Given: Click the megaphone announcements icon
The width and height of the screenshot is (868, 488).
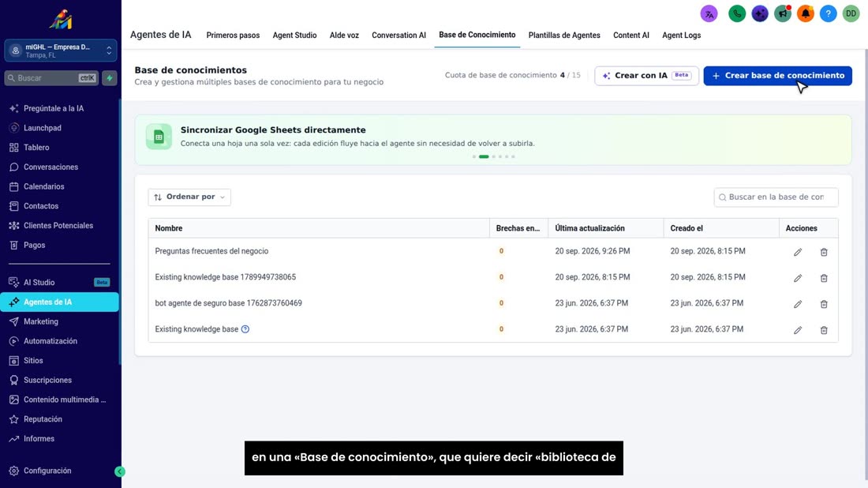Looking at the screenshot, I should pos(783,14).
